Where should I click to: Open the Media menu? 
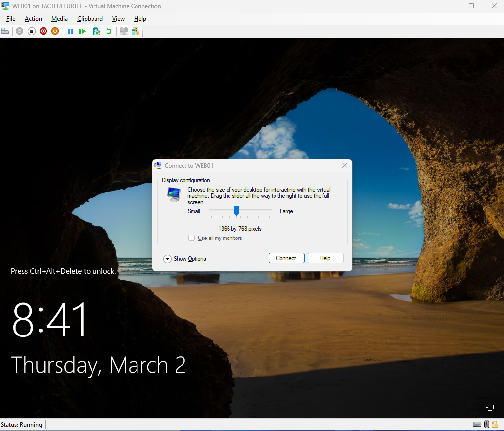point(59,19)
